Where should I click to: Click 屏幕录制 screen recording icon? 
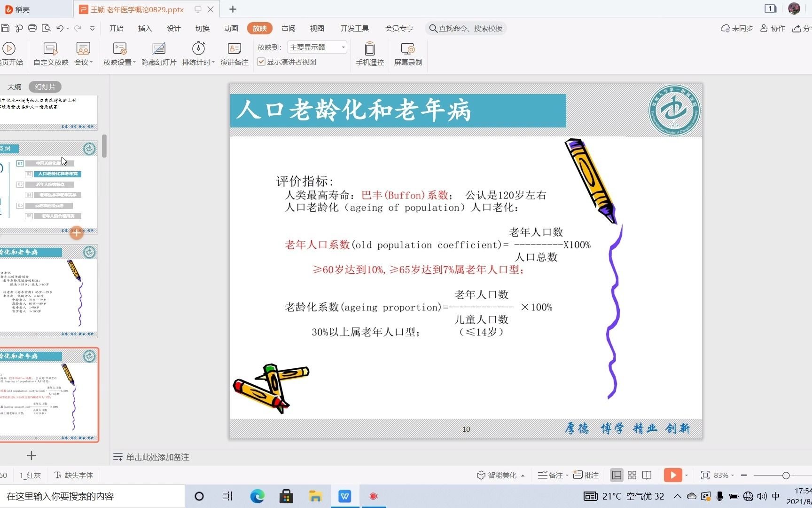(x=408, y=54)
